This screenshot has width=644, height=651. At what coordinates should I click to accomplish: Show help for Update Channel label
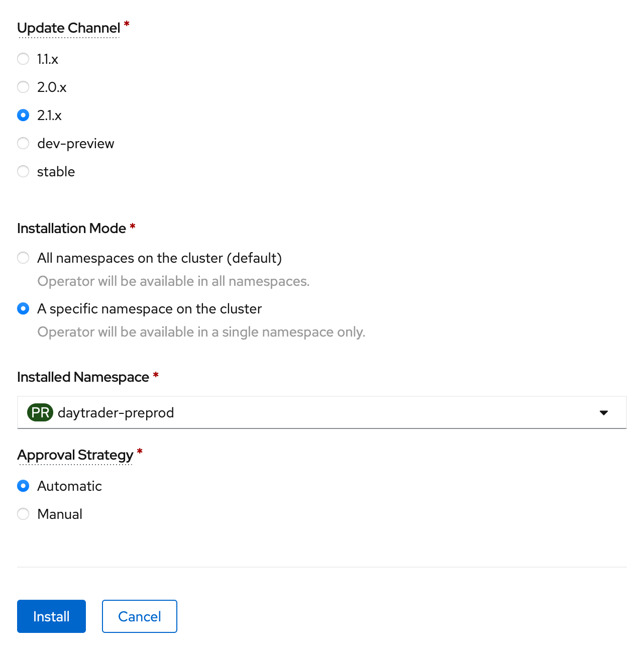68,28
